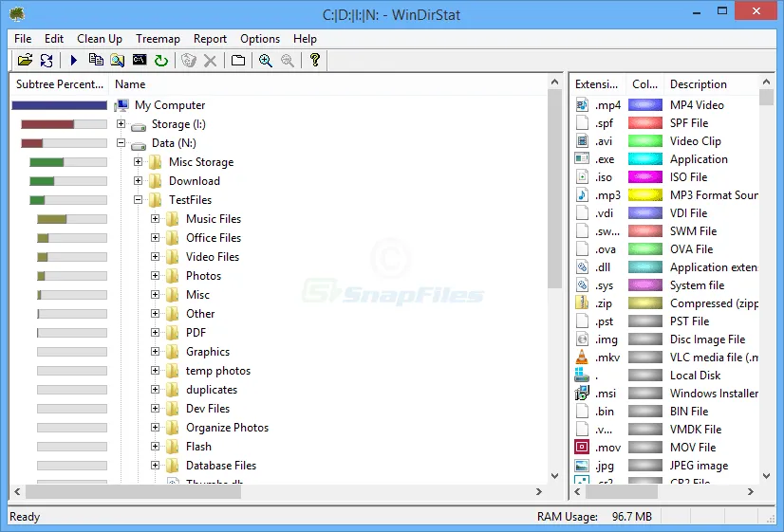The image size is (784, 532).
Task: Click the Zoom Out magnifier icon
Action: point(288,61)
